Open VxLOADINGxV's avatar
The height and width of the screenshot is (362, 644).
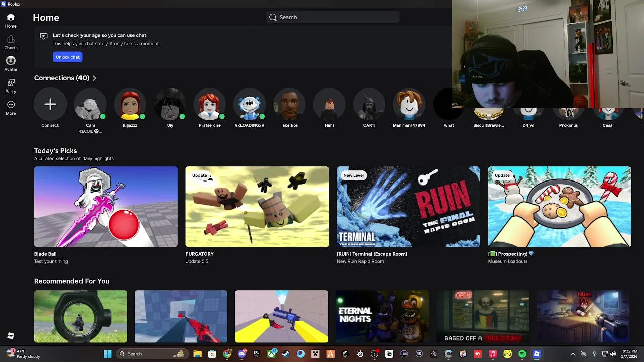(x=250, y=104)
